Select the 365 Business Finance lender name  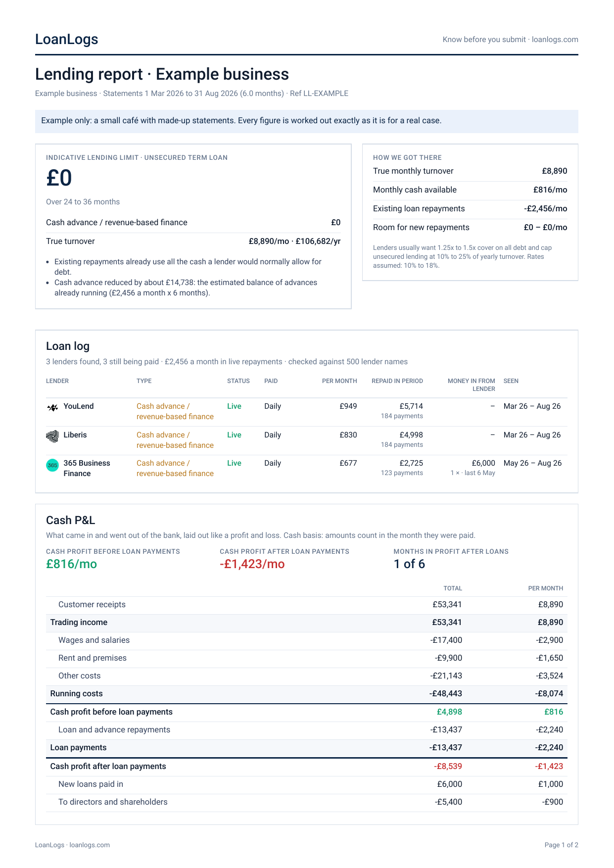tap(87, 468)
